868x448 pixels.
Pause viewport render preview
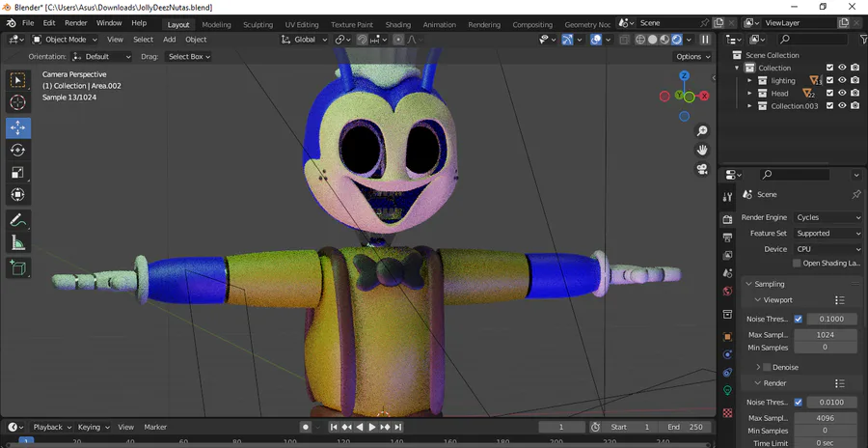click(705, 40)
